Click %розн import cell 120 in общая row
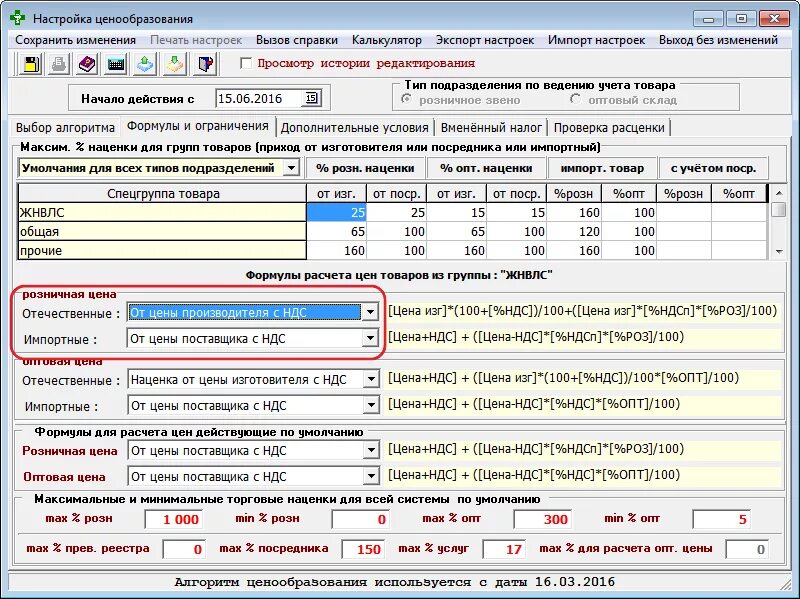Image resolution: width=800 pixels, height=599 pixels. pos(574,231)
